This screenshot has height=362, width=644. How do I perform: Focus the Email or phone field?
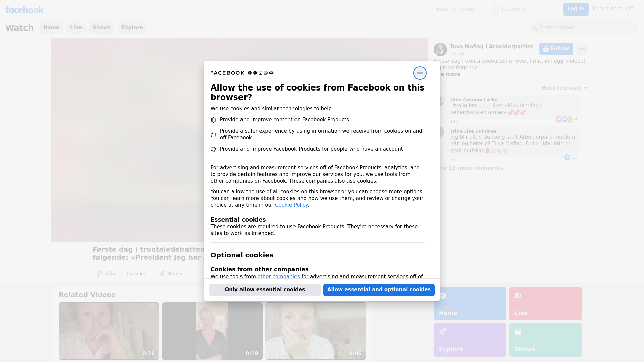[x=463, y=9]
